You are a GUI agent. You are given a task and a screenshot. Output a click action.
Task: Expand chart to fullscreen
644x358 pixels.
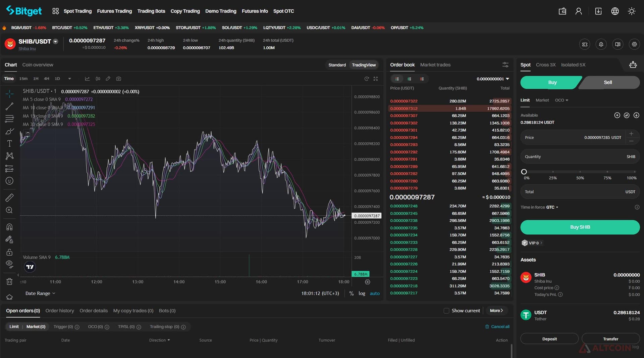376,79
